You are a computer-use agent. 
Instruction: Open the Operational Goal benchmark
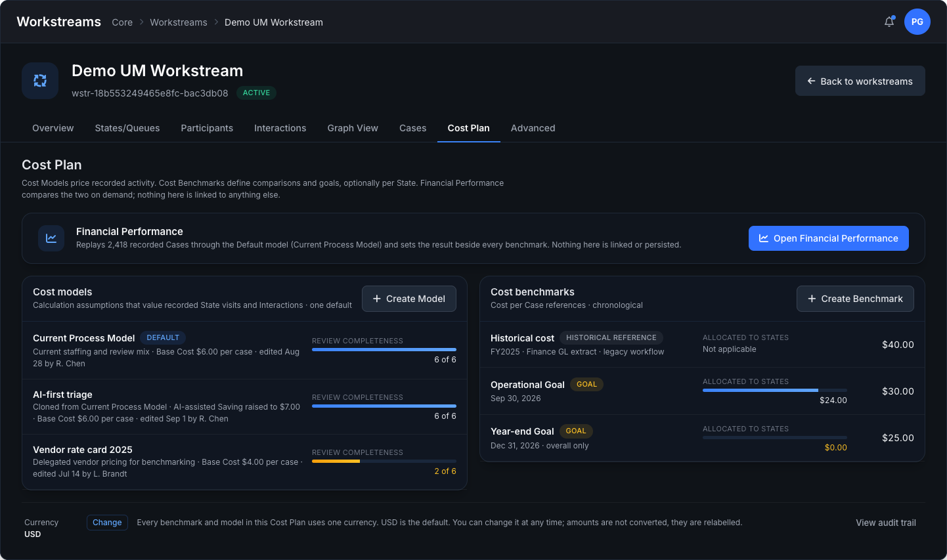click(702, 391)
